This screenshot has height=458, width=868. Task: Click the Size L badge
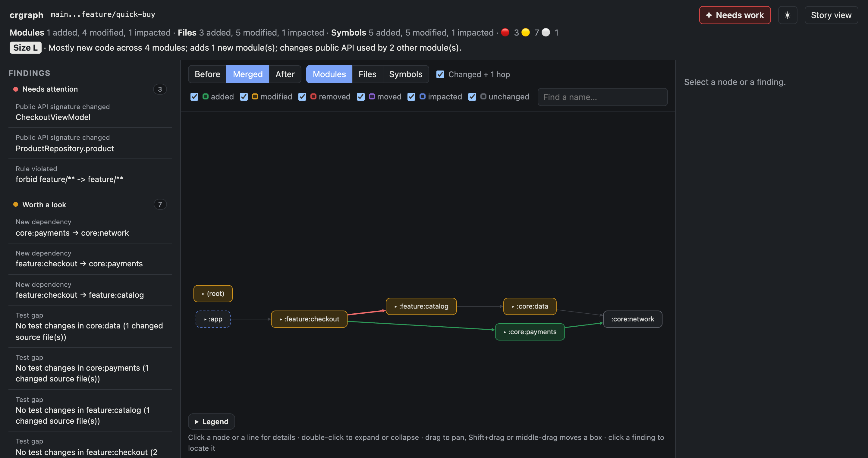pos(25,48)
